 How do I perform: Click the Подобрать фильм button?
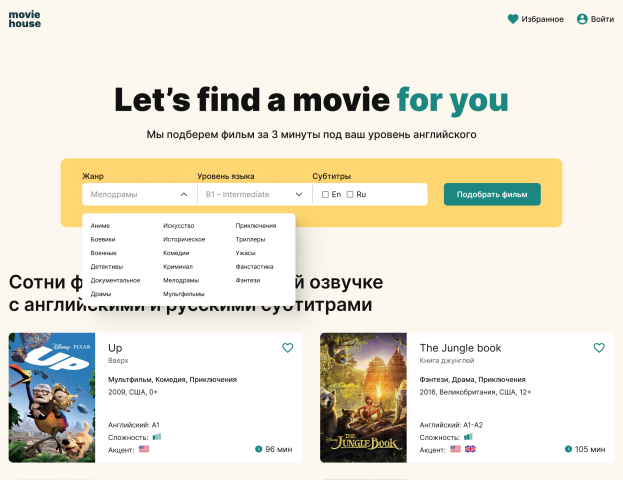tap(492, 194)
